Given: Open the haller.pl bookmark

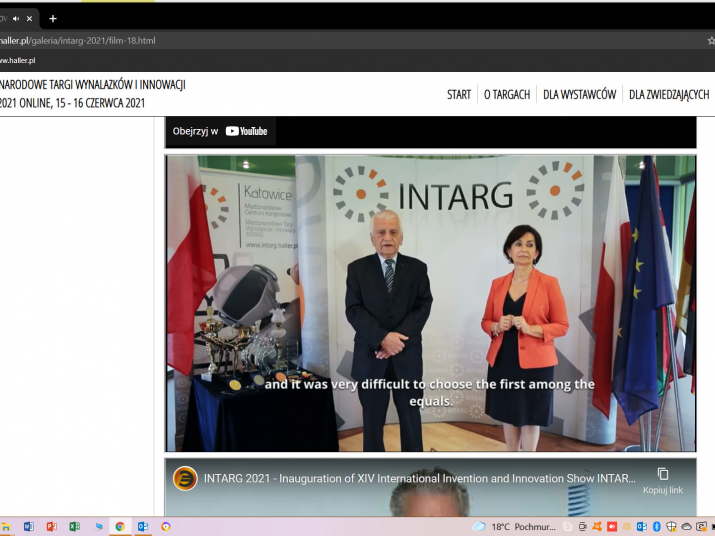Looking at the screenshot, I should click(x=18, y=60).
